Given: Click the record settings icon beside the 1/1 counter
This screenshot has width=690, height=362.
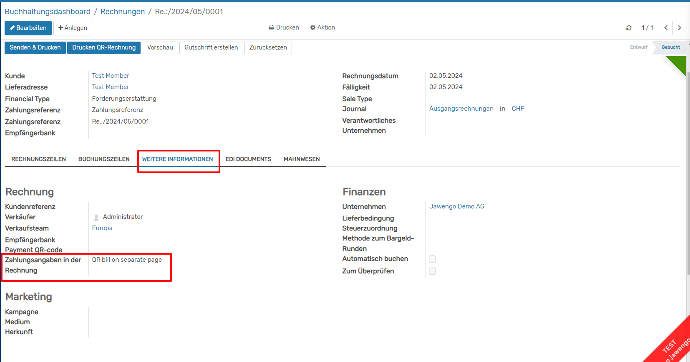Looking at the screenshot, I should coord(628,28).
